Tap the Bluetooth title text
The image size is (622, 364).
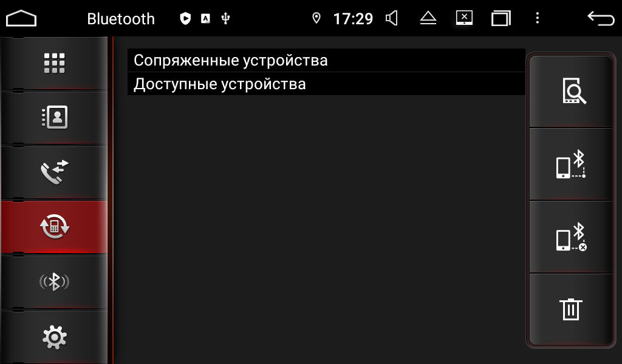(121, 19)
